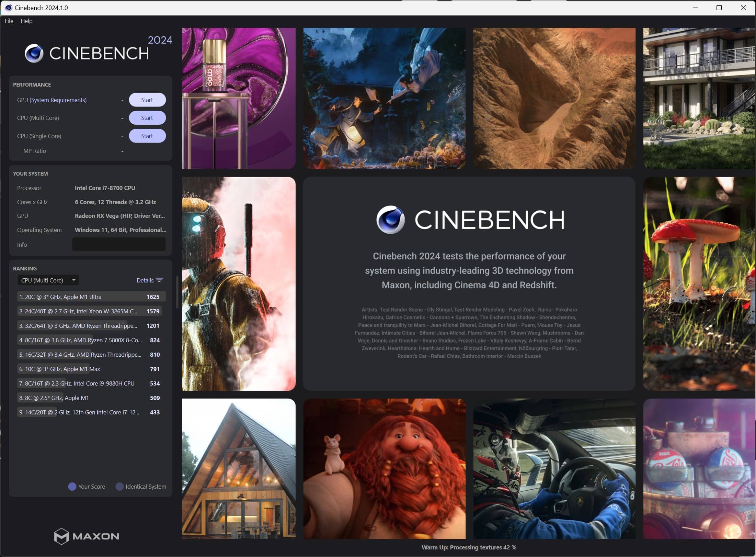Select the Ryzen 7 5800X ranking row

pyautogui.click(x=91, y=340)
